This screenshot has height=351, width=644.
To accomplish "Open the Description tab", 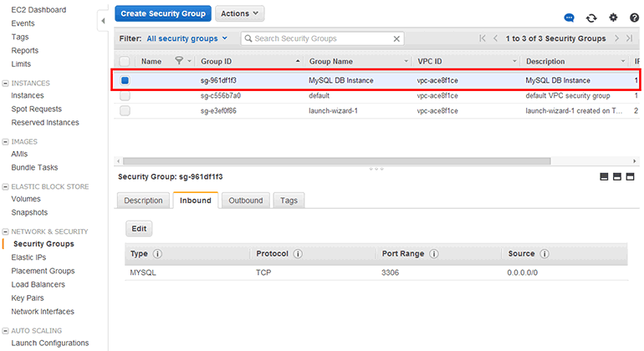I will (x=143, y=201).
